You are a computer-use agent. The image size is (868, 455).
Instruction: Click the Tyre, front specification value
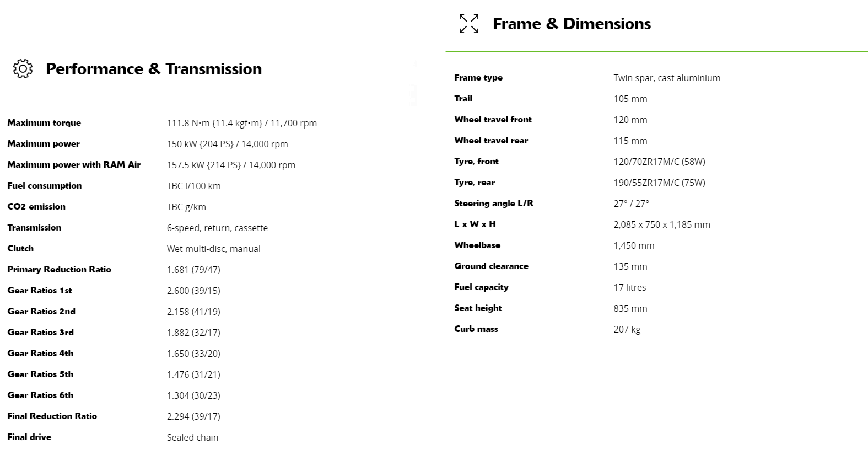click(659, 162)
